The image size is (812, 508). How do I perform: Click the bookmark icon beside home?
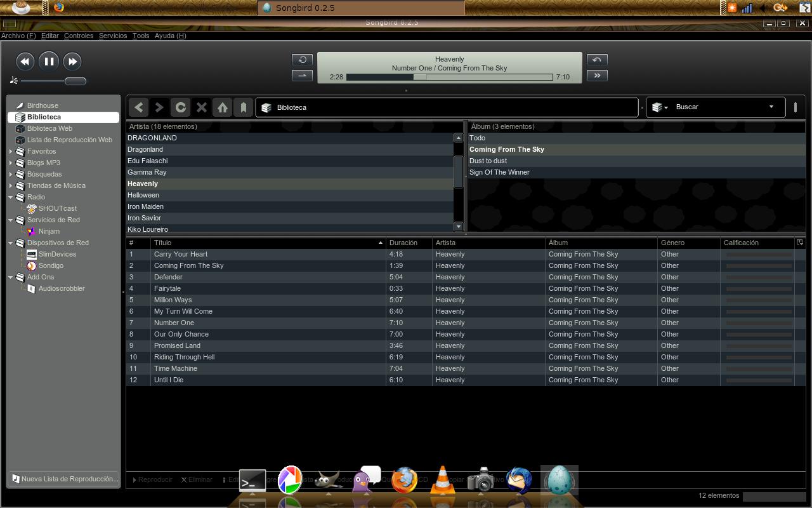pyautogui.click(x=243, y=107)
